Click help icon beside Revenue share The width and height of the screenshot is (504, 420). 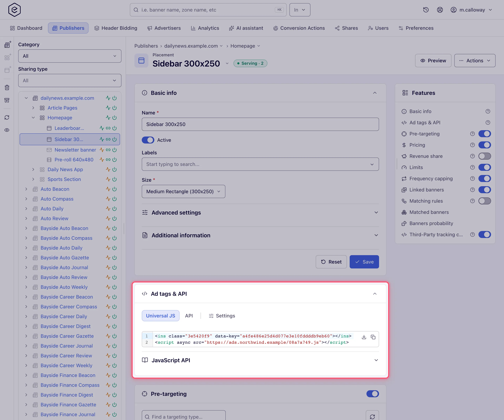pyautogui.click(x=472, y=156)
